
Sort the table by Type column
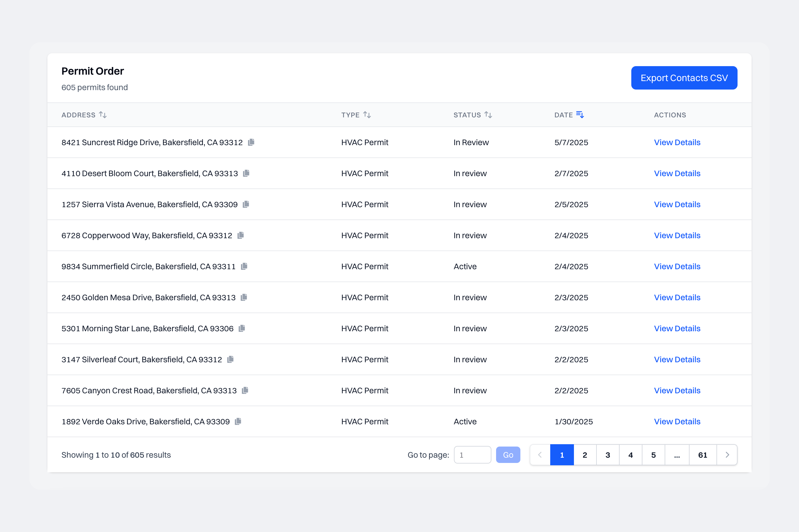(367, 115)
